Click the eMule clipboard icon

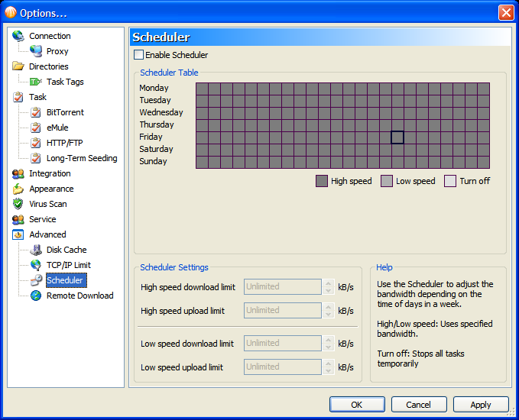pos(36,128)
